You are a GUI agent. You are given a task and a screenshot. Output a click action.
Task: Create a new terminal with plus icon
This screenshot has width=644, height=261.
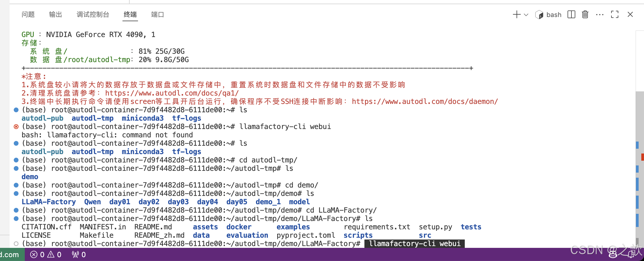(x=516, y=14)
